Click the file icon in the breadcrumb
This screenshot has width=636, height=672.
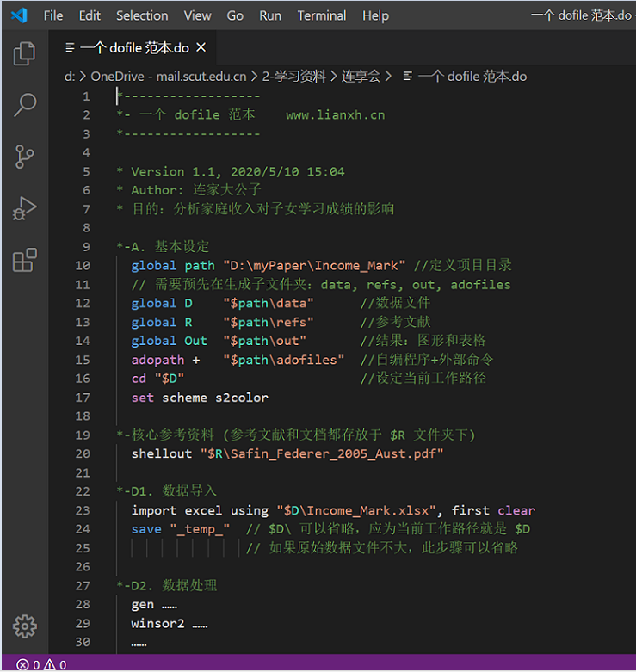point(408,77)
